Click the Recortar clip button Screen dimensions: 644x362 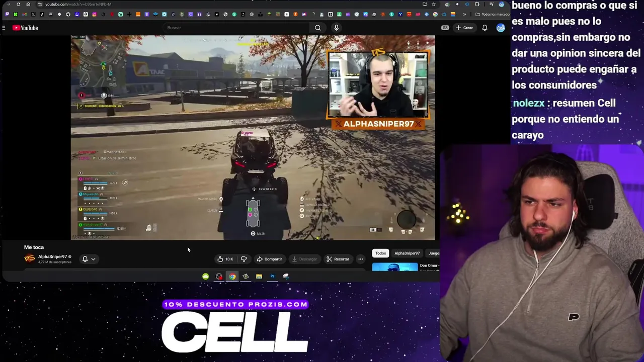(338, 259)
